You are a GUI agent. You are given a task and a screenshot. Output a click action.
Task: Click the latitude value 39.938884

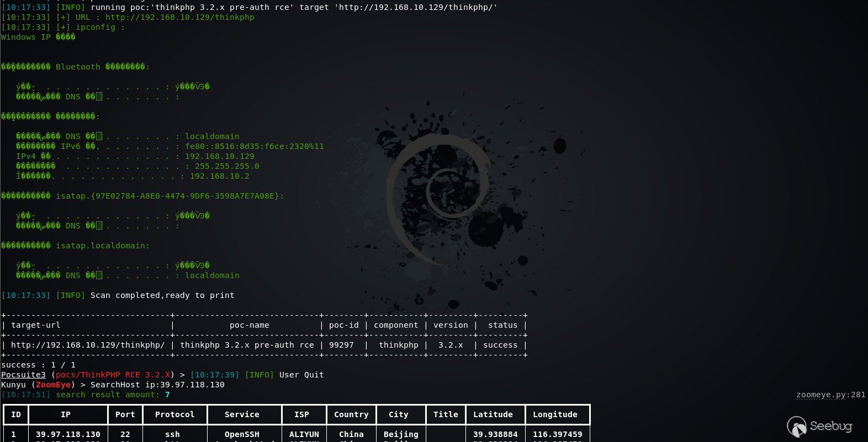coord(495,434)
